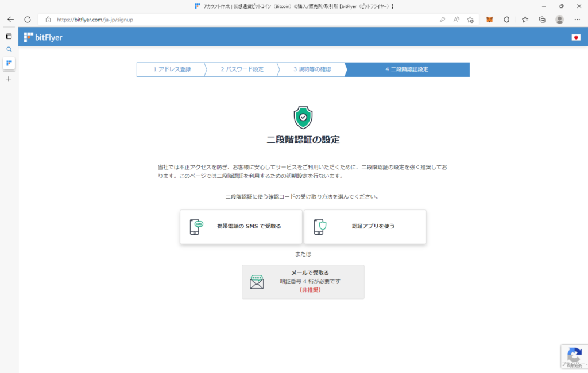Viewport: 588px width, 373px height.
Task: Open the Collections icon in toolbar
Action: pyautogui.click(x=542, y=19)
